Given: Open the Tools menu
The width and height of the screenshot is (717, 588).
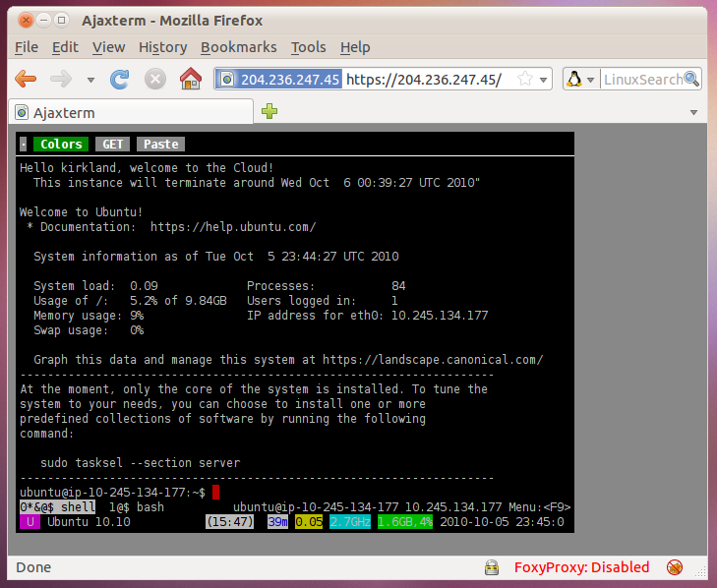Looking at the screenshot, I should click(308, 47).
